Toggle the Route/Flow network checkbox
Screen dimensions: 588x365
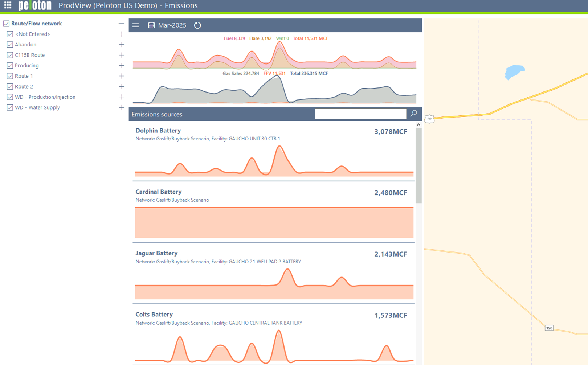pyautogui.click(x=6, y=23)
